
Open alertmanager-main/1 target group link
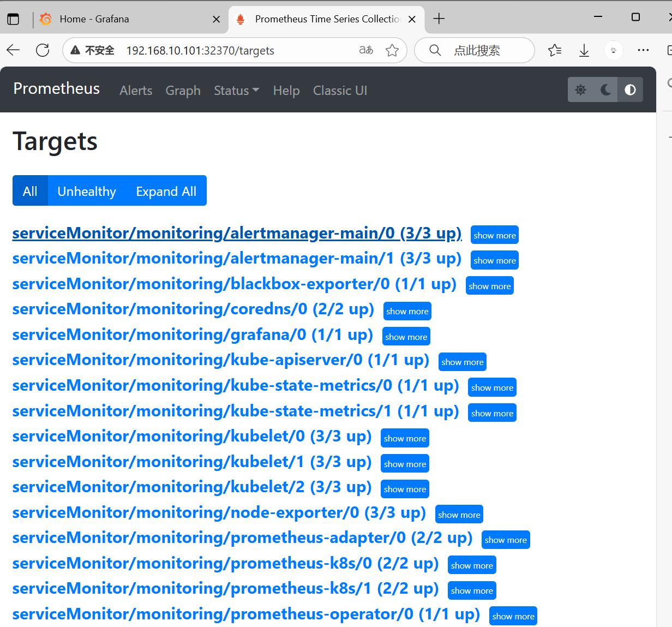237,258
